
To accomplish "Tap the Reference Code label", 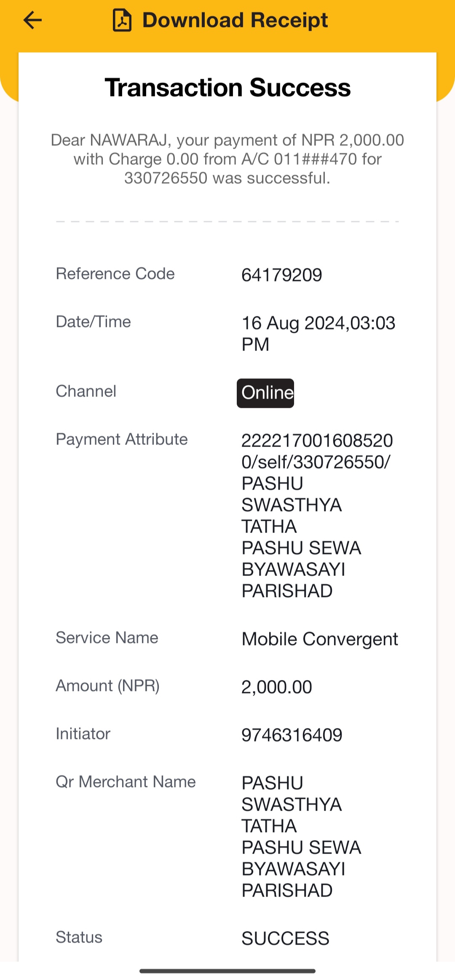I will [115, 274].
